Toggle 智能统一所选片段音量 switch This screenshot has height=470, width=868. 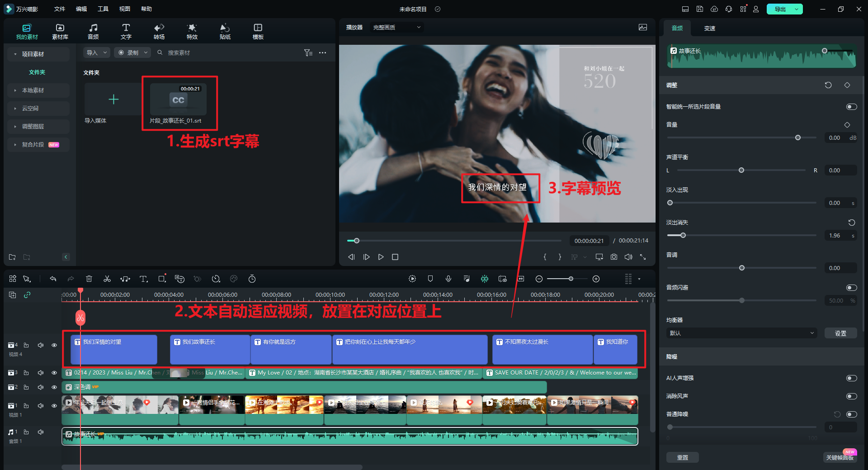click(851, 107)
